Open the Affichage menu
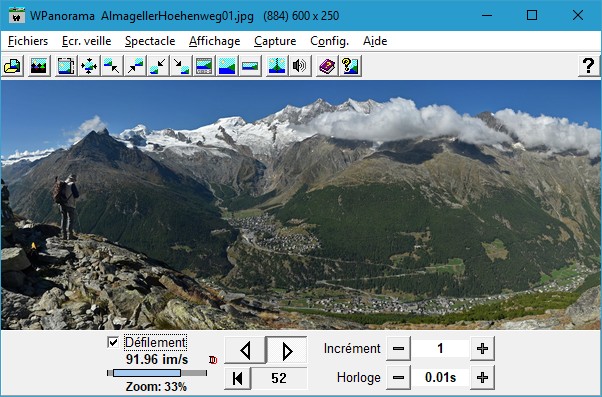Screen dimensions: 602x397 click(215, 41)
